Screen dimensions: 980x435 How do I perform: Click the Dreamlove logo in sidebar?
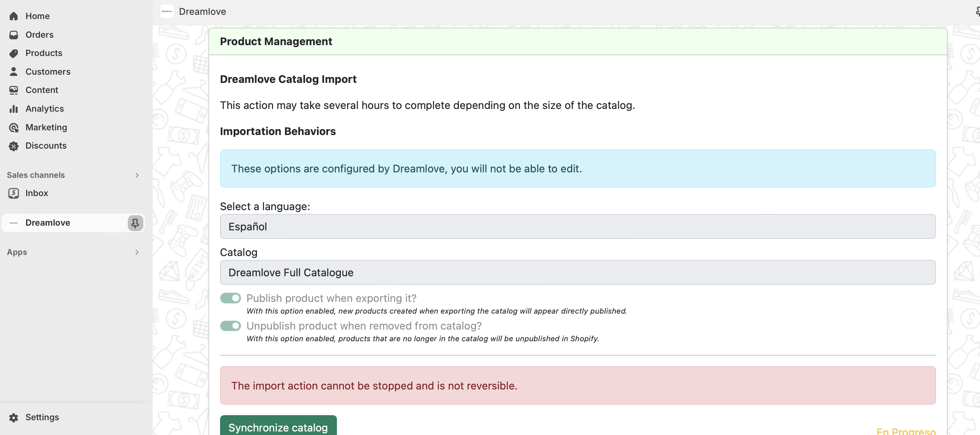[14, 223]
